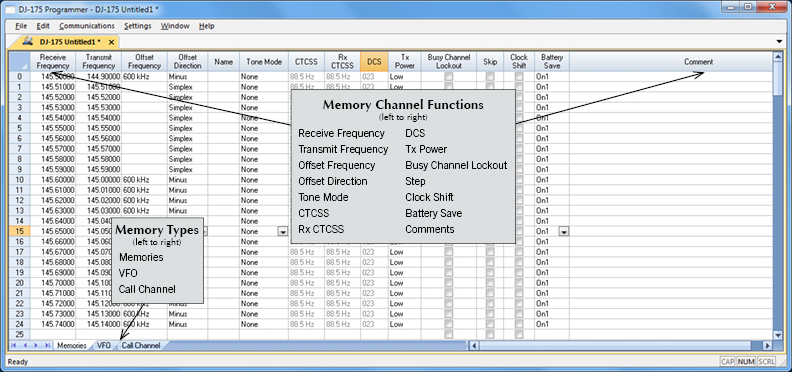The height and width of the screenshot is (372, 792).
Task: Close the DJ-175 Untitled1 tab
Action: click(112, 42)
